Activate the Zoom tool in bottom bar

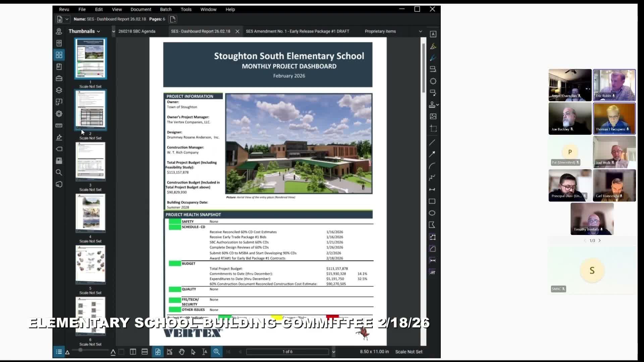217,352
